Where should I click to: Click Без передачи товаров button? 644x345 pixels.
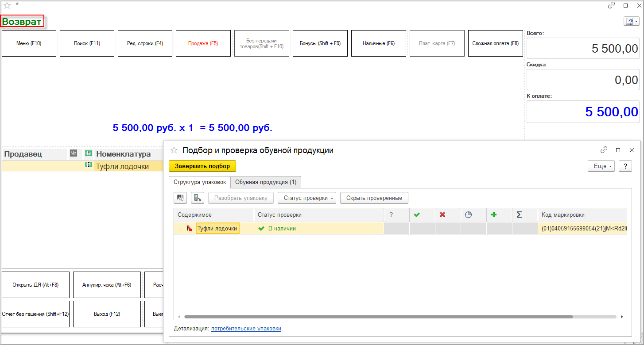click(x=261, y=43)
